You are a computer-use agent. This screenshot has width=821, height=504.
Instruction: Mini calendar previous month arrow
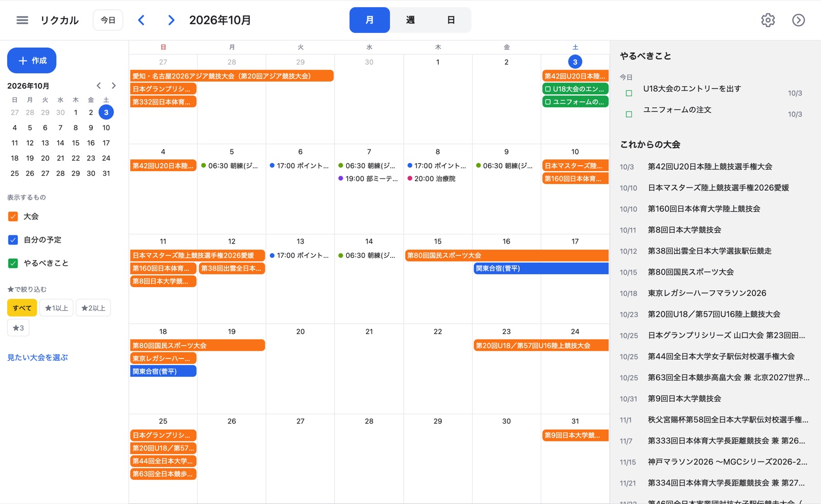point(99,86)
